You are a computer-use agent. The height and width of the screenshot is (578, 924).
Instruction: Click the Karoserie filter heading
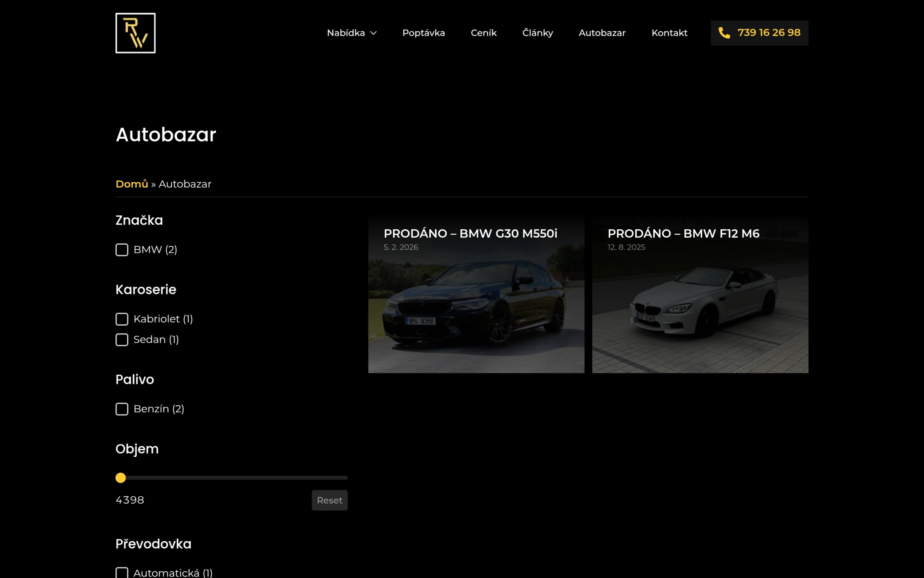[146, 289]
